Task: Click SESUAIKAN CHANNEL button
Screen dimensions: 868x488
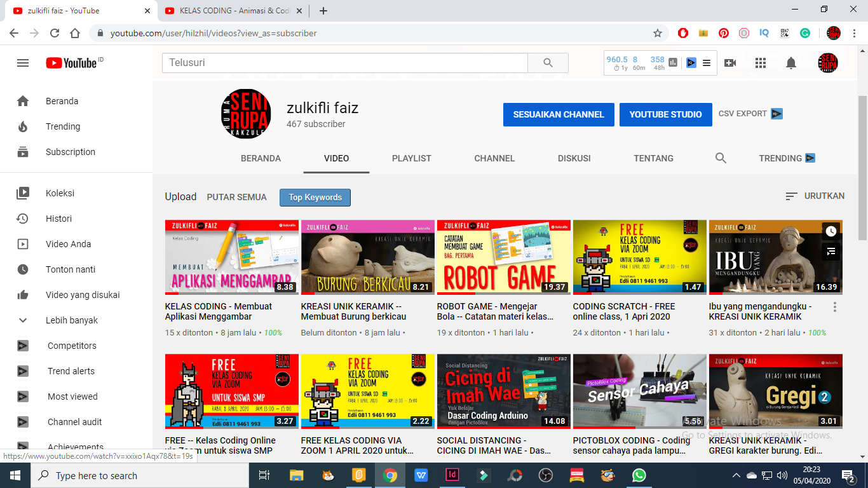Action: (x=559, y=114)
